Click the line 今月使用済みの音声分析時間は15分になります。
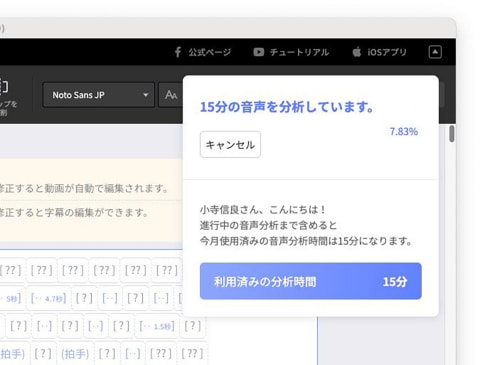 point(306,241)
